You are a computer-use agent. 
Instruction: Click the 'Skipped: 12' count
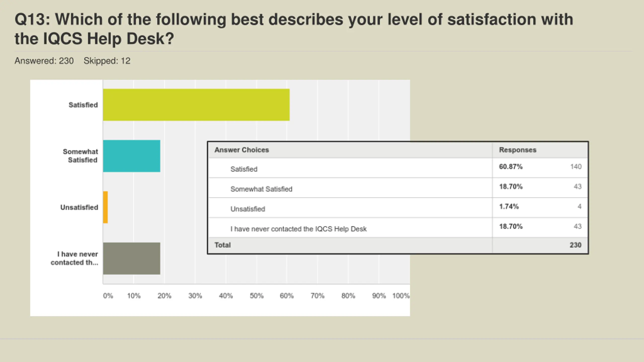click(107, 61)
